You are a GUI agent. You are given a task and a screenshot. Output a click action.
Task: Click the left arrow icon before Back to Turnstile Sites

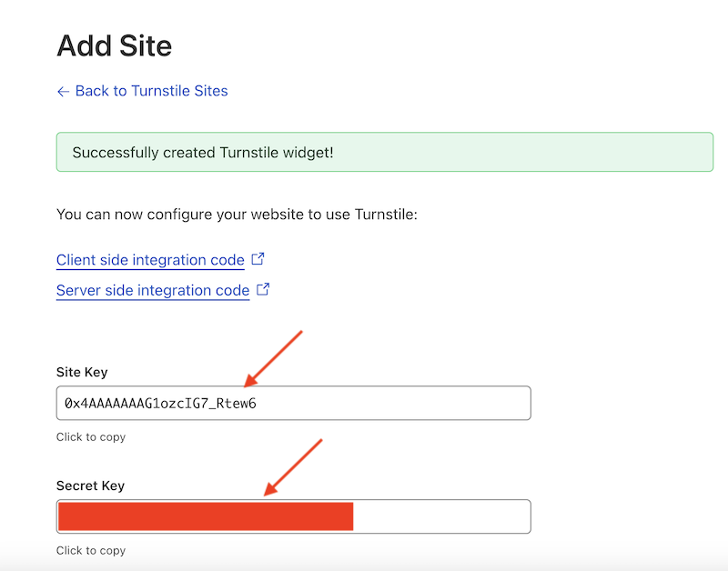[x=62, y=91]
